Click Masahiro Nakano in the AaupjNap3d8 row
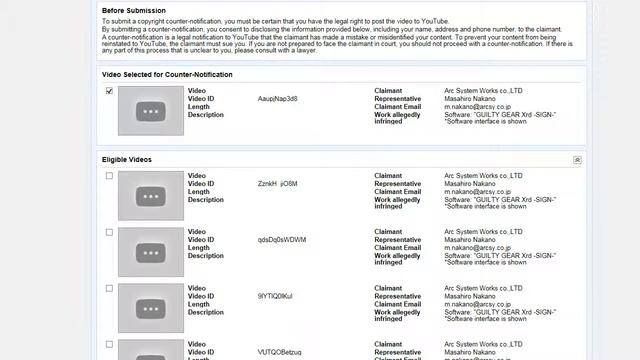 [470, 99]
